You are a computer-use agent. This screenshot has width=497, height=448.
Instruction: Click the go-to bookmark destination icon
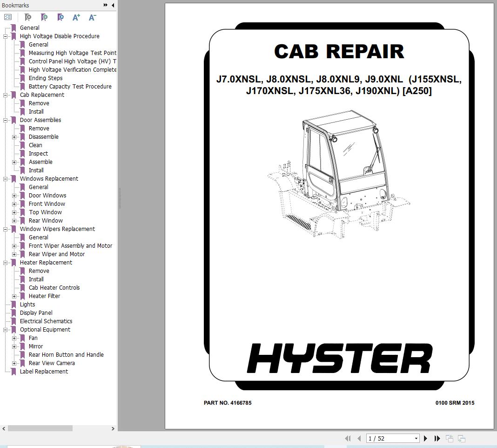click(60, 17)
